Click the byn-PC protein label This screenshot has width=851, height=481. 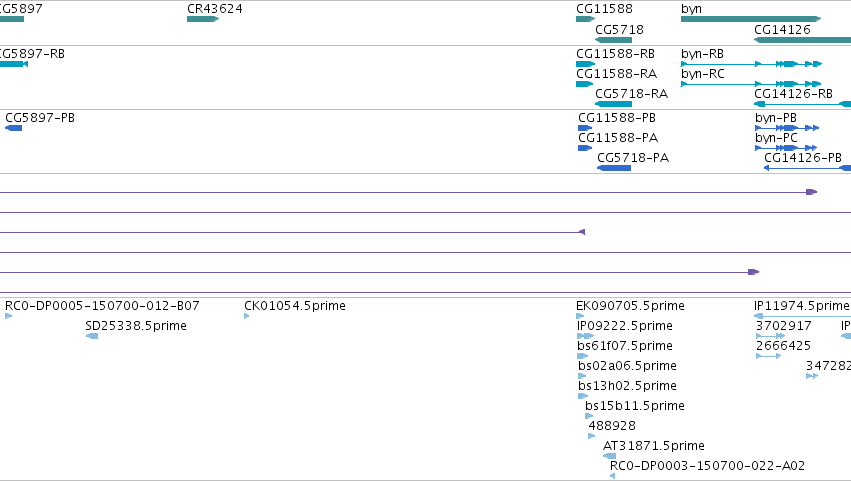click(777, 138)
